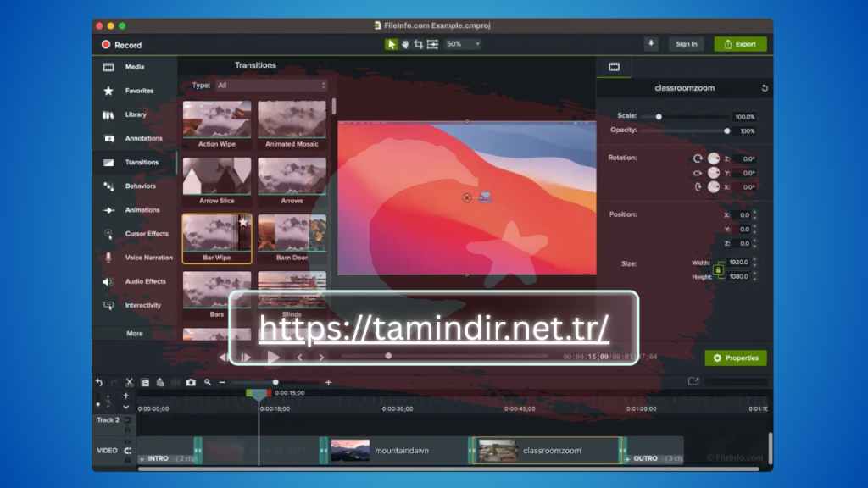This screenshot has width=868, height=488.
Task: Select the Barn Door transition thumbnail
Action: [292, 233]
